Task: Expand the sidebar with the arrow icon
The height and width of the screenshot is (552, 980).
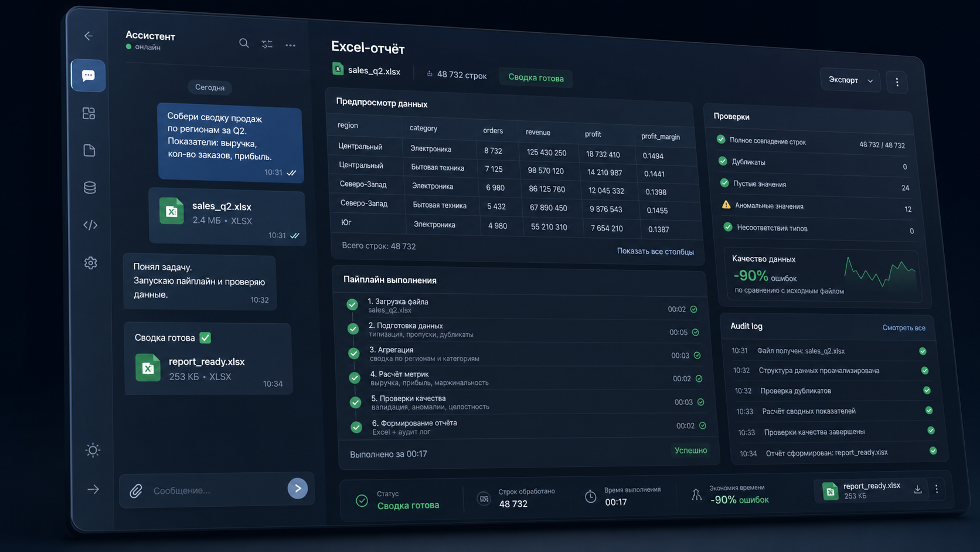Action: click(x=93, y=489)
